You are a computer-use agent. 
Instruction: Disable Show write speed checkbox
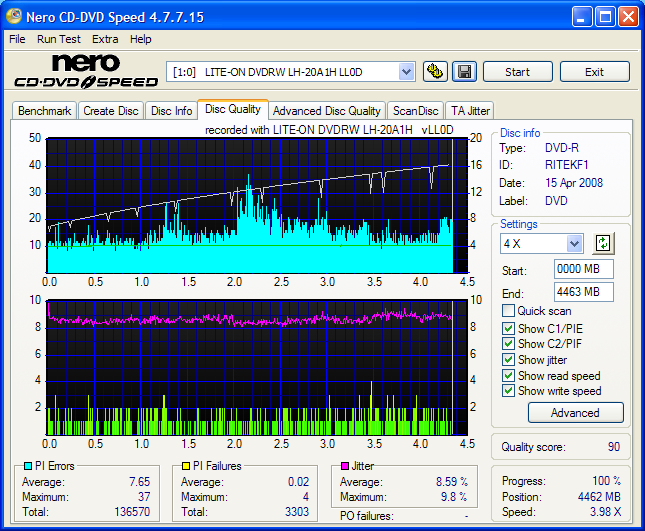[x=509, y=391]
